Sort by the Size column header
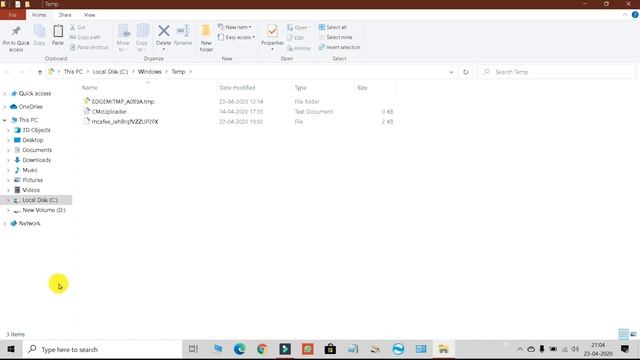Viewport: 640px width, 360px height. pos(362,88)
